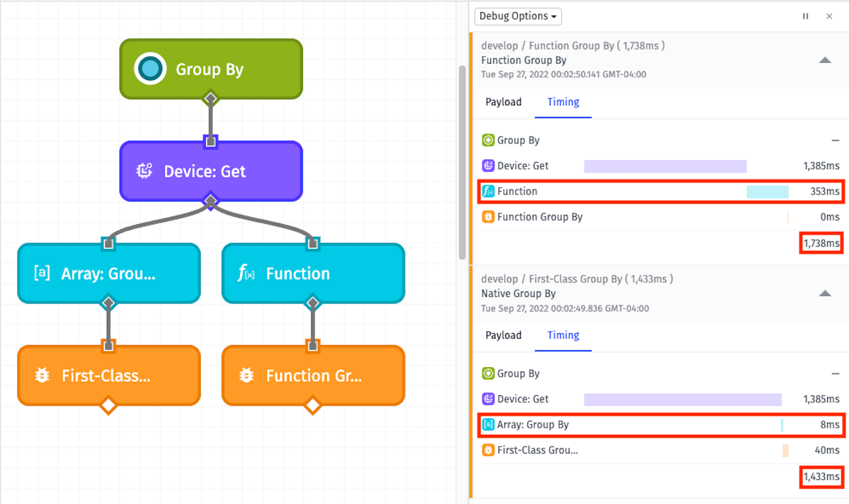Screen dimensions: 849x504
Task: Click the 40ms First-Class Grou... duration value
Action: [828, 450]
